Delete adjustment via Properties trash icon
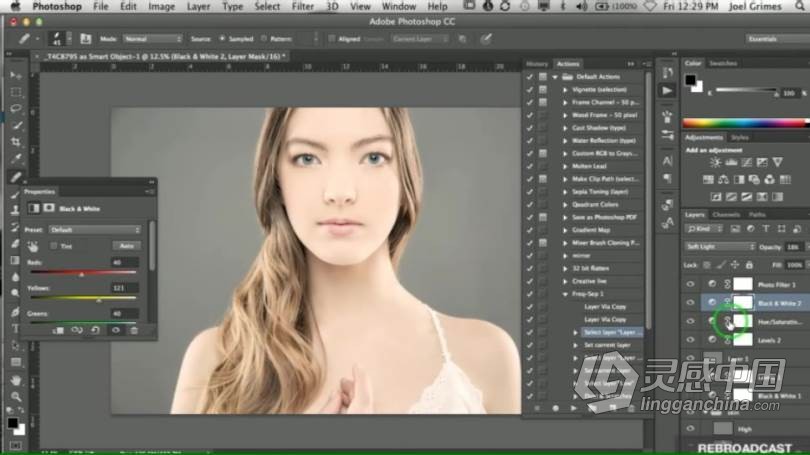810x455 pixels. [x=134, y=331]
